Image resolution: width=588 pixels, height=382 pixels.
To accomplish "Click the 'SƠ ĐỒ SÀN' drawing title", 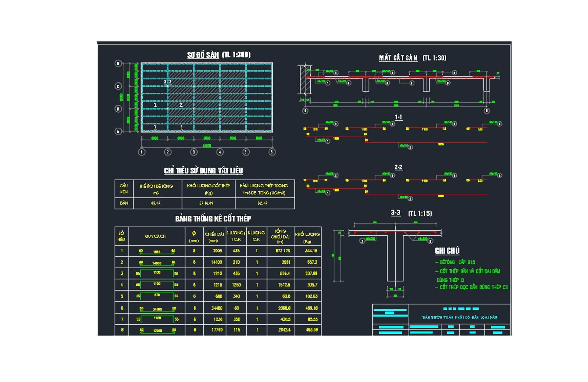I will [203, 55].
